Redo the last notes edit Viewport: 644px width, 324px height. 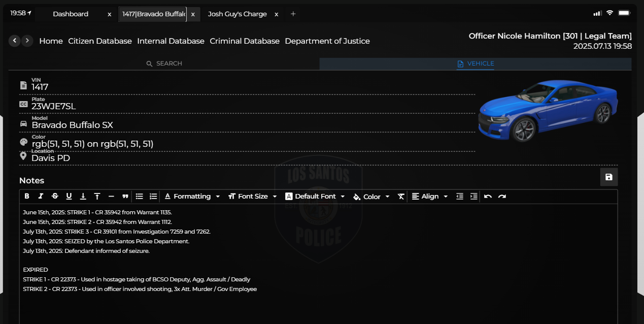(x=502, y=197)
